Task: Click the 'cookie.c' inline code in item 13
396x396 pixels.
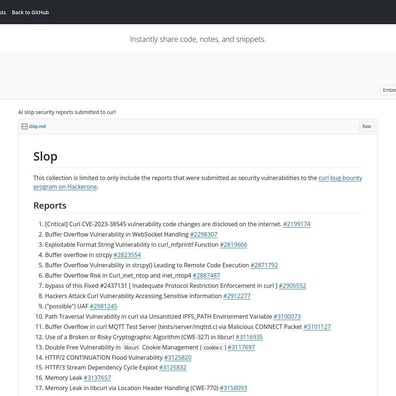Action: coord(213,347)
